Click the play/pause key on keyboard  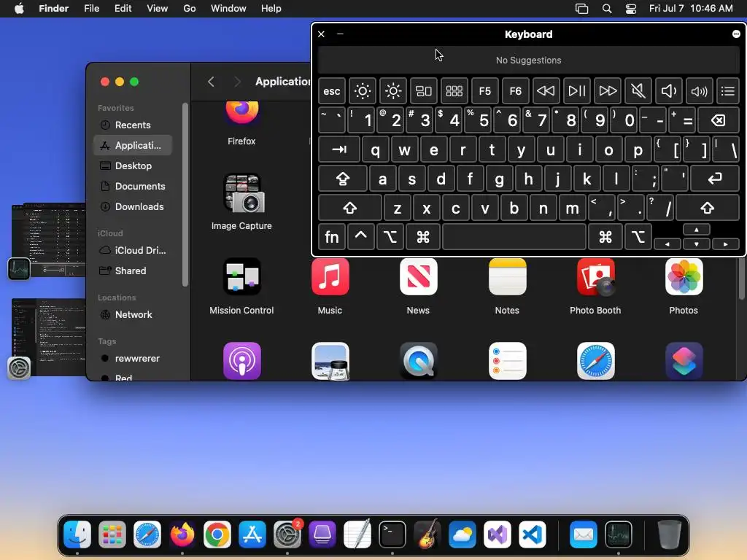(x=577, y=91)
